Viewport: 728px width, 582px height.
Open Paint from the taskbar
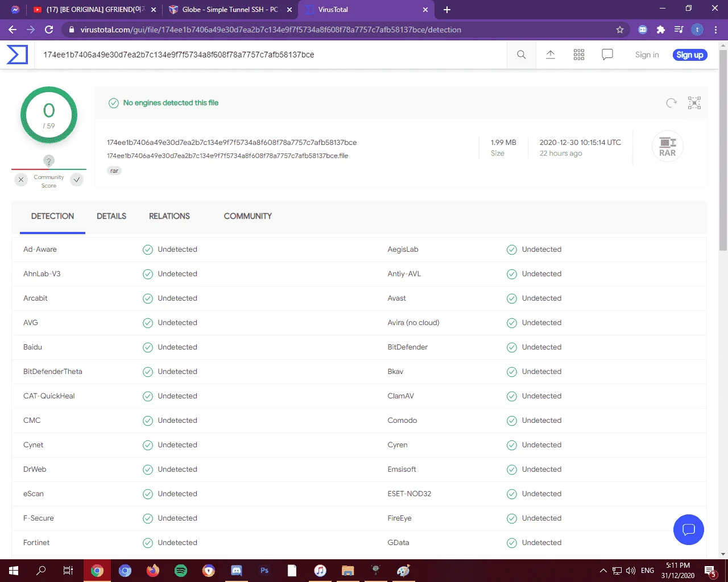pos(404,571)
